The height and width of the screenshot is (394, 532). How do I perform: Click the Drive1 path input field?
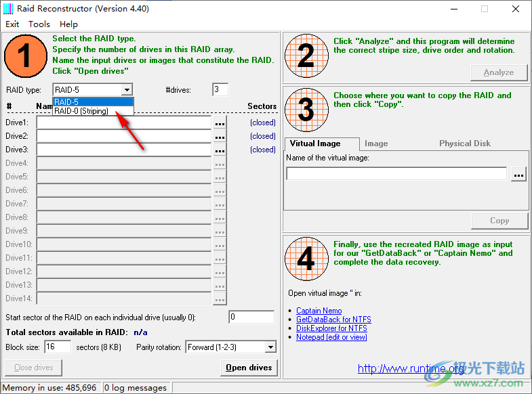tap(124, 123)
